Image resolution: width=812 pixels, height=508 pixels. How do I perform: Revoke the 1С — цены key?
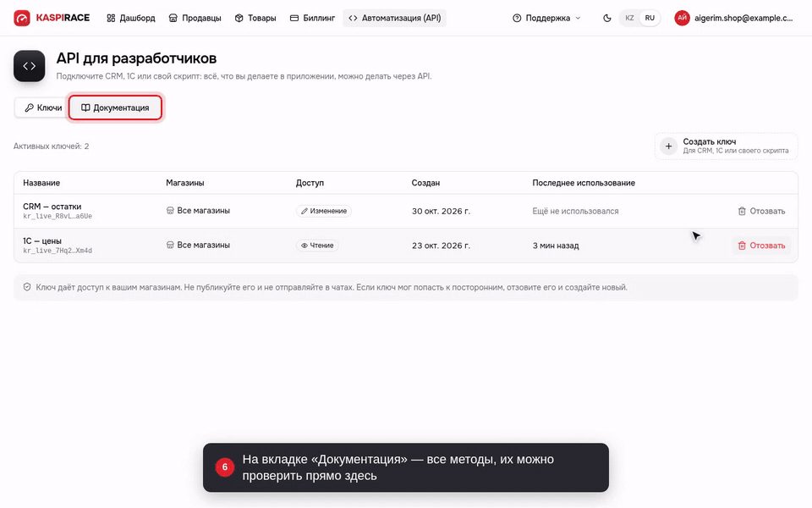761,246
